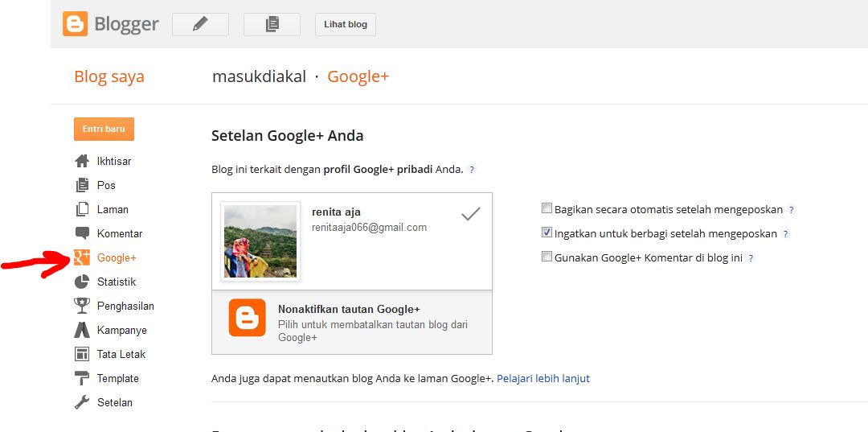Click the Lihat blog button
868x432 pixels.
tap(346, 24)
